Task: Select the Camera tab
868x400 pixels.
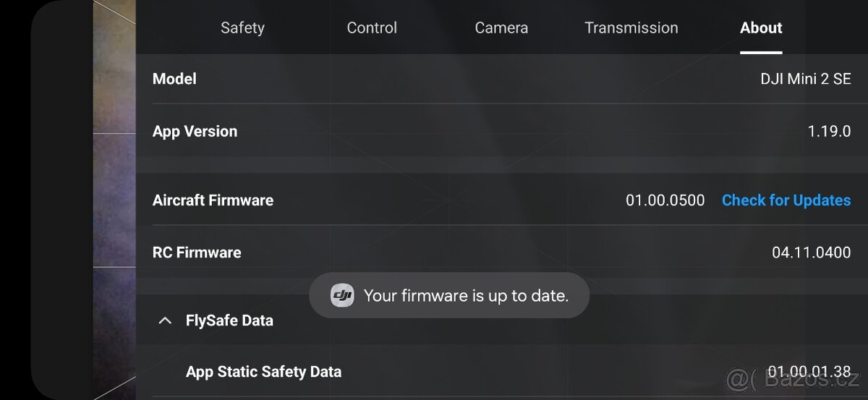Action: [x=501, y=28]
